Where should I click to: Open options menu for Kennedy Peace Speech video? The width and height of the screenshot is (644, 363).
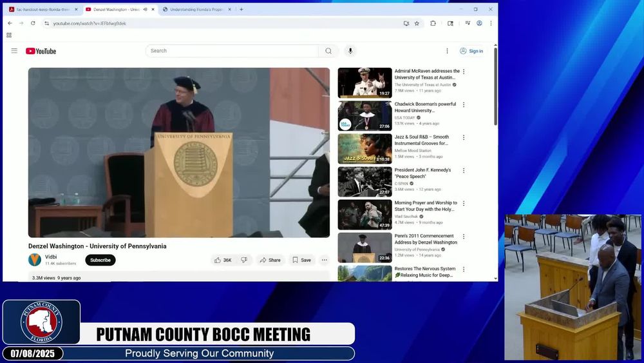(x=464, y=171)
